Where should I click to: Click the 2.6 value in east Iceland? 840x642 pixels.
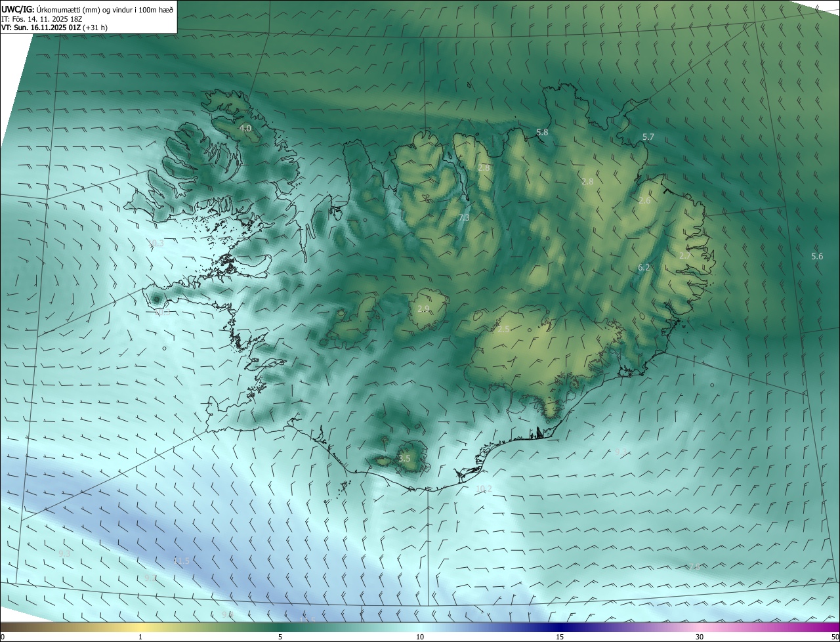click(x=644, y=201)
